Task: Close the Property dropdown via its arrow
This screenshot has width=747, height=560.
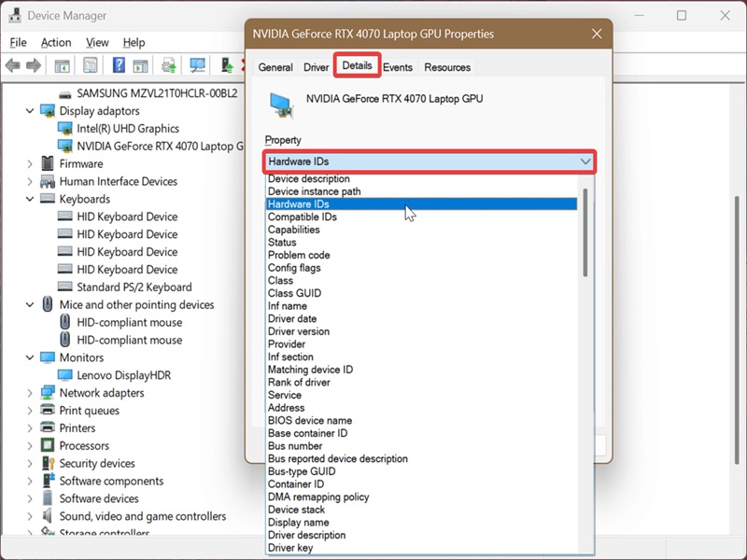Action: 585,161
